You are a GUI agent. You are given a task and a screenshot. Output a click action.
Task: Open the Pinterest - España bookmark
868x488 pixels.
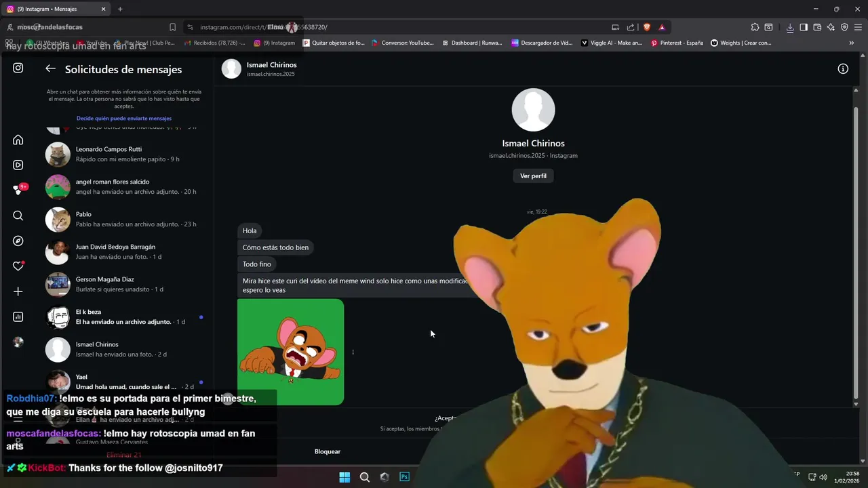pyautogui.click(x=677, y=43)
